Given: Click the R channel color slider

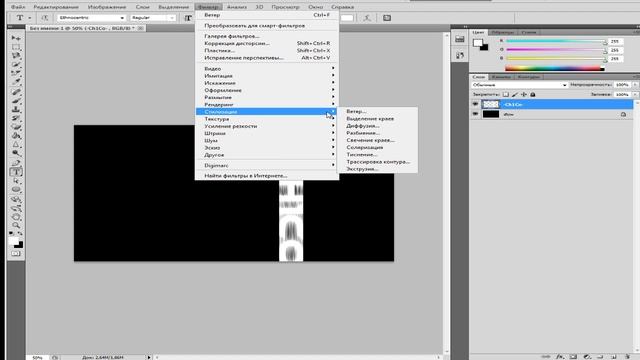Looking at the screenshot, I should 556,41.
